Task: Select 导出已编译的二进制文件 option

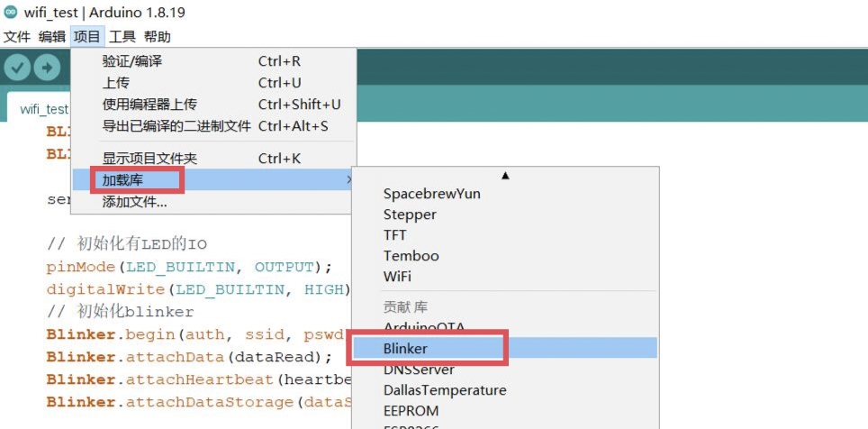Action: tap(176, 126)
